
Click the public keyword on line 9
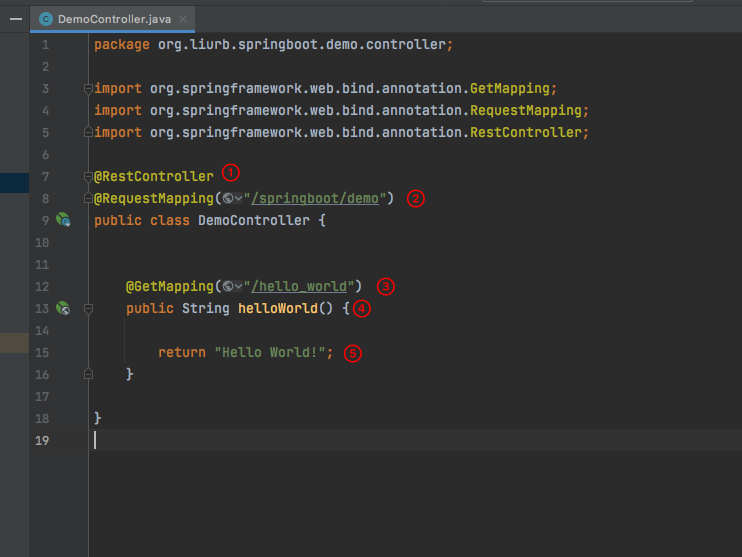(x=118, y=221)
